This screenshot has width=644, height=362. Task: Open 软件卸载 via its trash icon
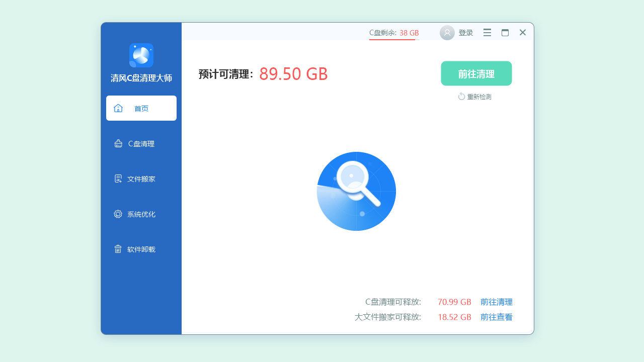point(118,249)
